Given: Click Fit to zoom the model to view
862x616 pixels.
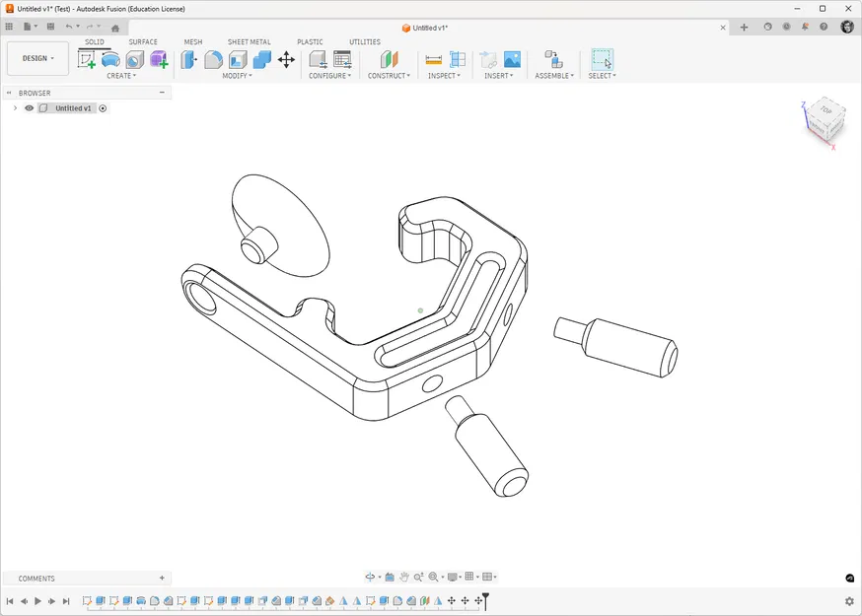Looking at the screenshot, I should coord(433,577).
